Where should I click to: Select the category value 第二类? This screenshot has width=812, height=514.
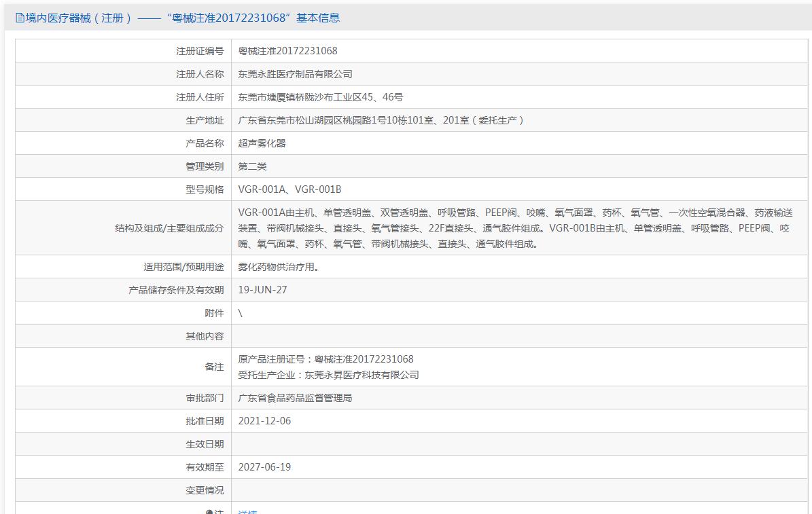pos(252,166)
